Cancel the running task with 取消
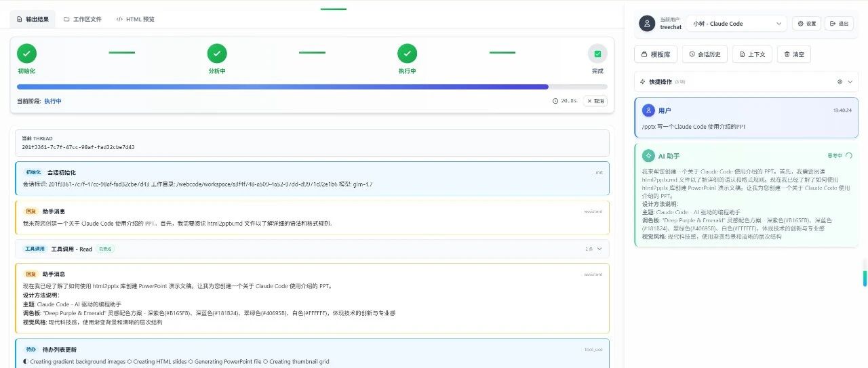The height and width of the screenshot is (368, 868). 595,101
